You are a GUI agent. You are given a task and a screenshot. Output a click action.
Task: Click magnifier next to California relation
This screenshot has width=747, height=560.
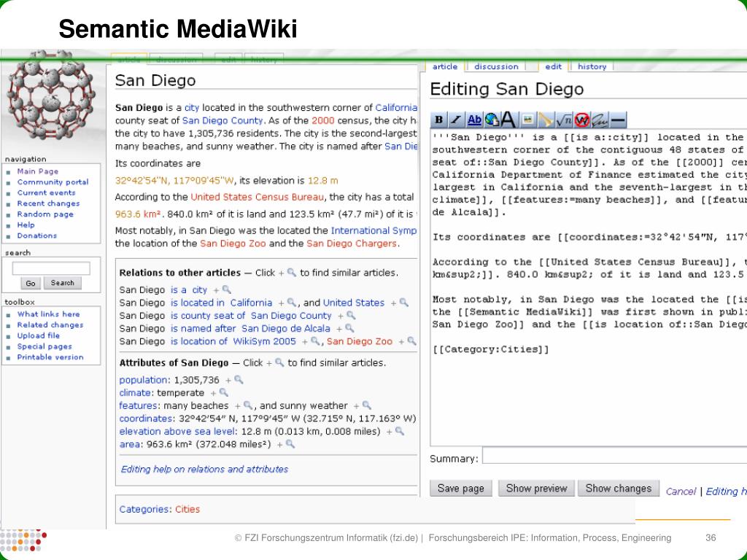[292, 303]
